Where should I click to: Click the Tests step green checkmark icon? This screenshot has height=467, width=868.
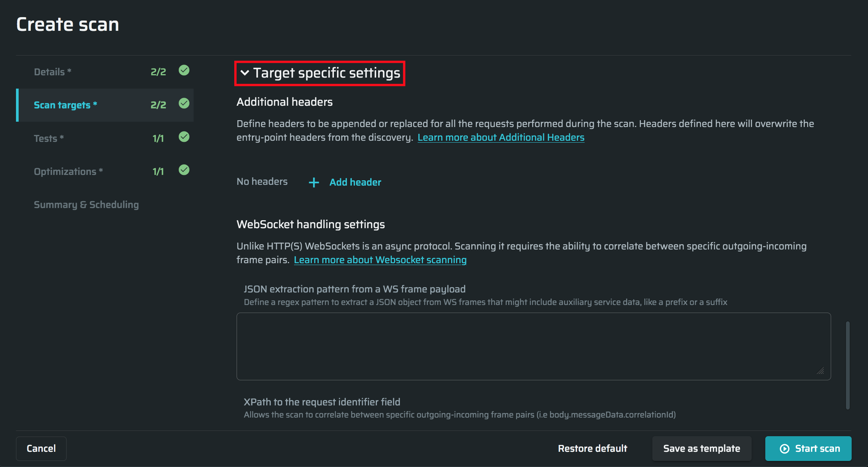click(184, 137)
